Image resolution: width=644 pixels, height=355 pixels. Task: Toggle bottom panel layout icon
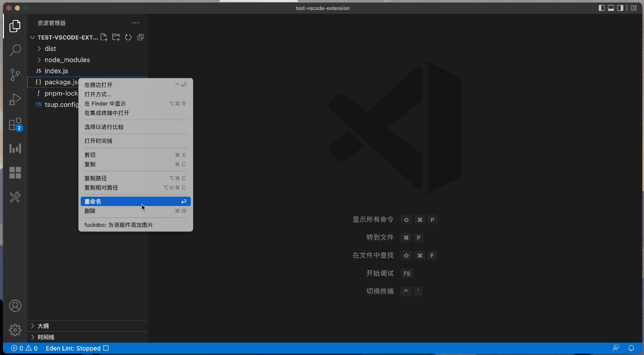[611, 8]
